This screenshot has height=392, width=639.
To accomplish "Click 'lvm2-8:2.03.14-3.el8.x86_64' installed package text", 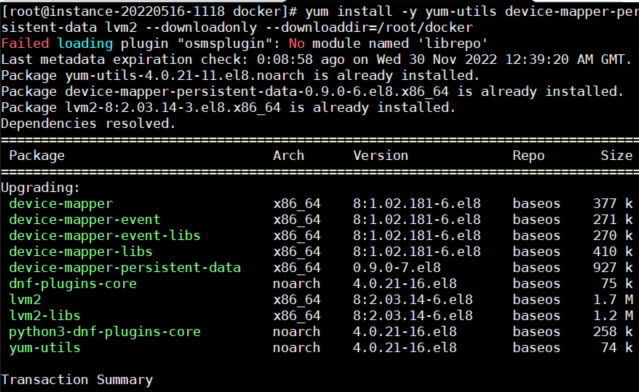I will [x=173, y=108].
